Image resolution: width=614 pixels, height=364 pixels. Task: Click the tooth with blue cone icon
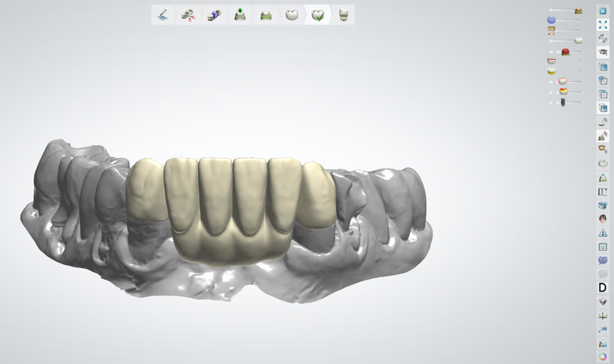[x=603, y=178]
